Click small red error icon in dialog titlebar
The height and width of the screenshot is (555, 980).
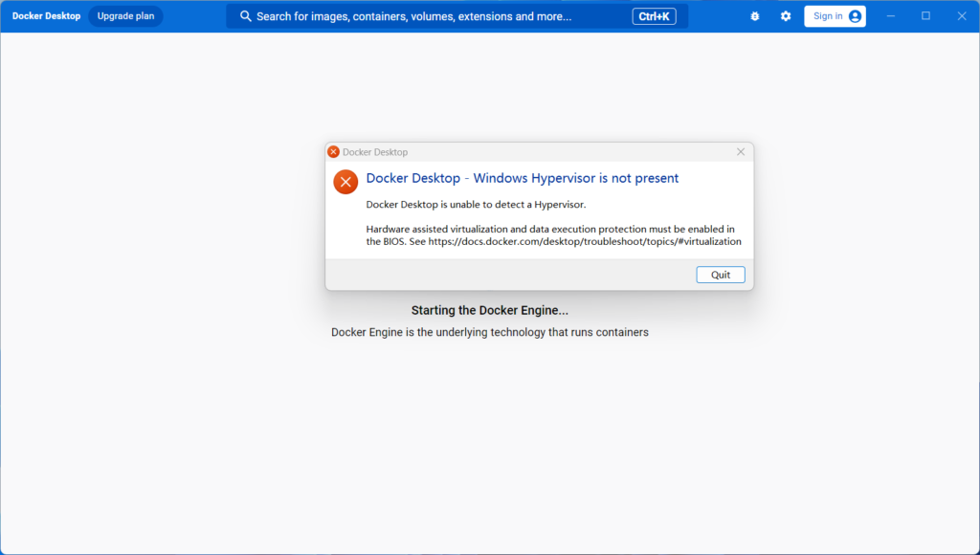pyautogui.click(x=333, y=152)
